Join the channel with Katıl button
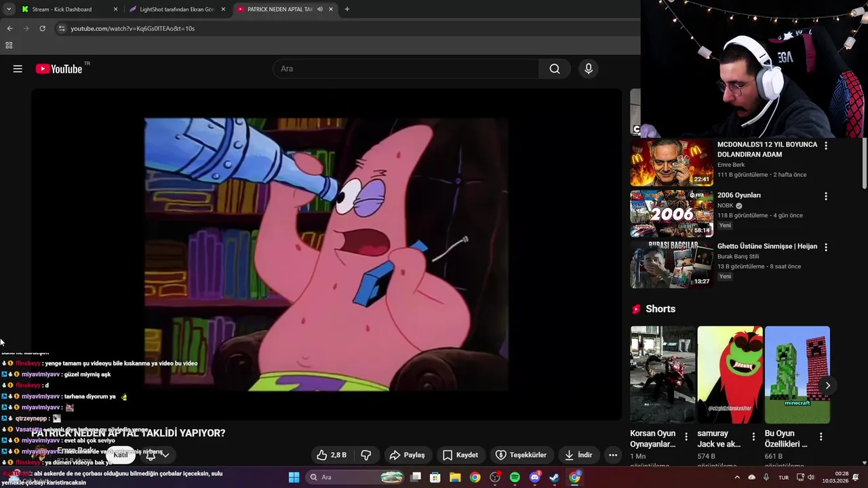The image size is (868, 488). tap(121, 455)
